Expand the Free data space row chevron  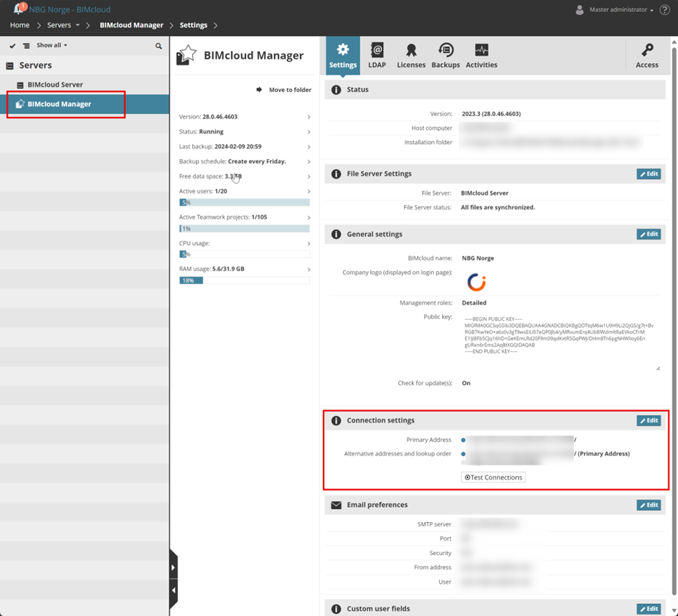pyautogui.click(x=309, y=177)
